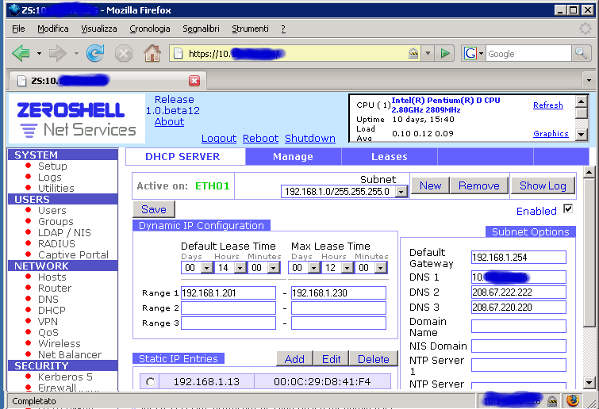This screenshot has height=409, width=599.
Task: Open the About link
Action: [x=169, y=122]
